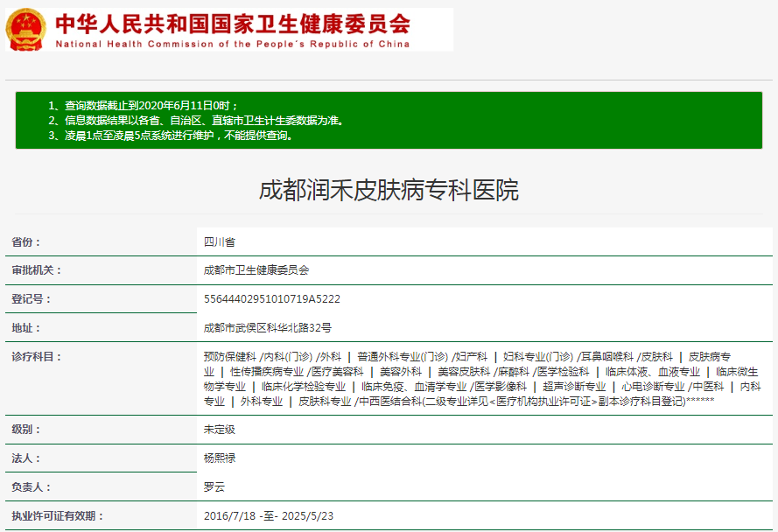Screen dimensions: 778x532
Task: Select the responsible person name 罗云
Action: coord(214,487)
